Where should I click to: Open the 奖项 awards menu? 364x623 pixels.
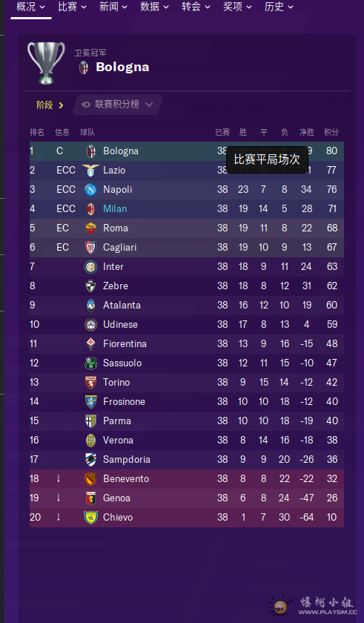click(237, 7)
